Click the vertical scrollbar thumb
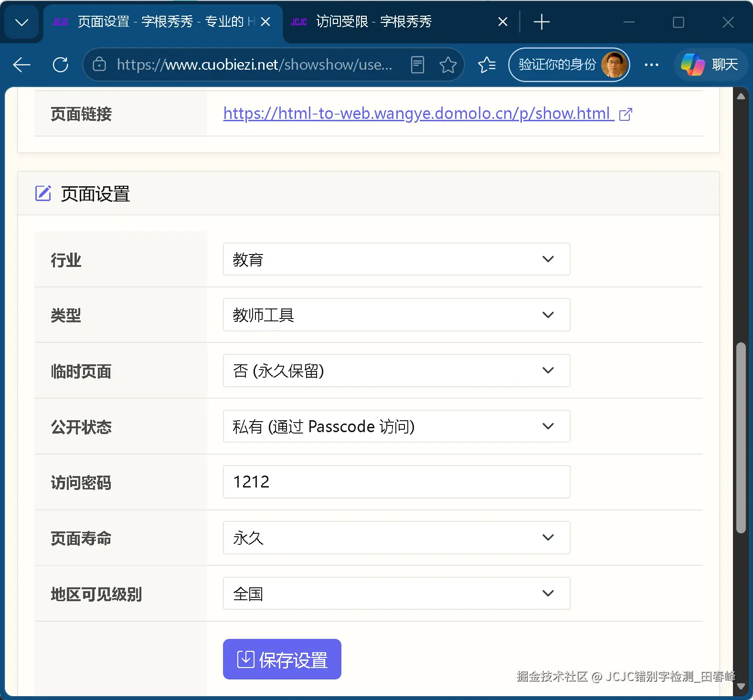 pos(741,437)
